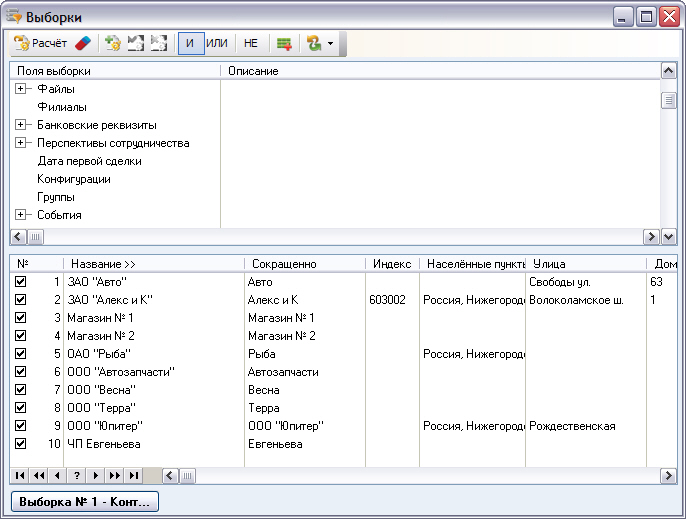Uncheck the ООО "Терра" row checkbox
686x519 pixels.
coord(20,407)
